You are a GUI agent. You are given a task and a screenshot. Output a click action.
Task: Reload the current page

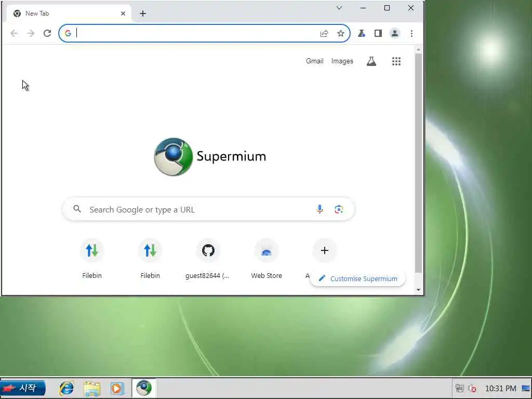coord(47,33)
